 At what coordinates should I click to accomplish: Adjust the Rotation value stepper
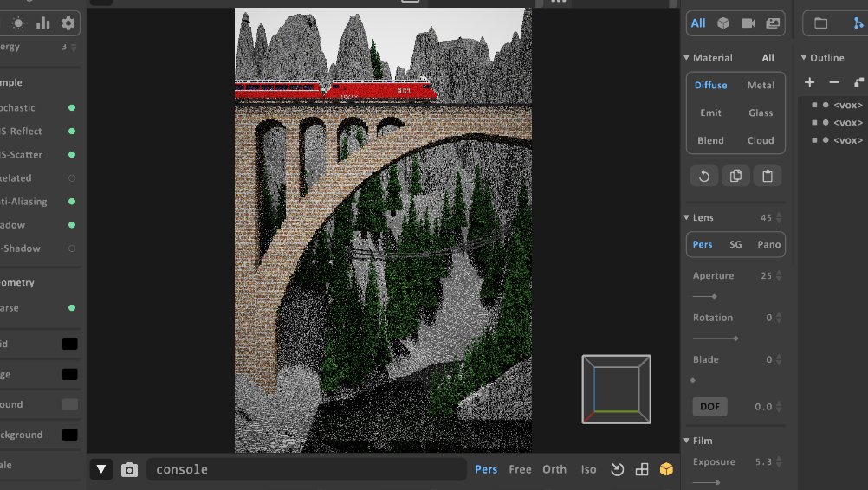[x=780, y=318]
